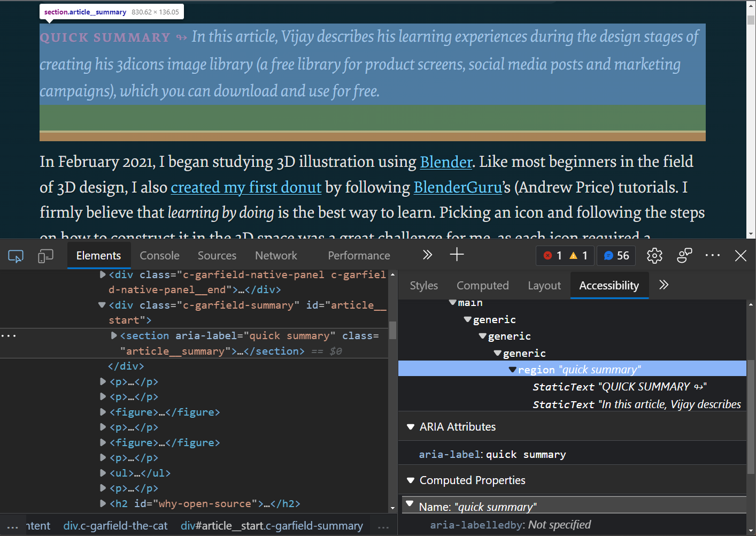
Task: Open the Issues counter showing 56
Action: pyautogui.click(x=616, y=256)
